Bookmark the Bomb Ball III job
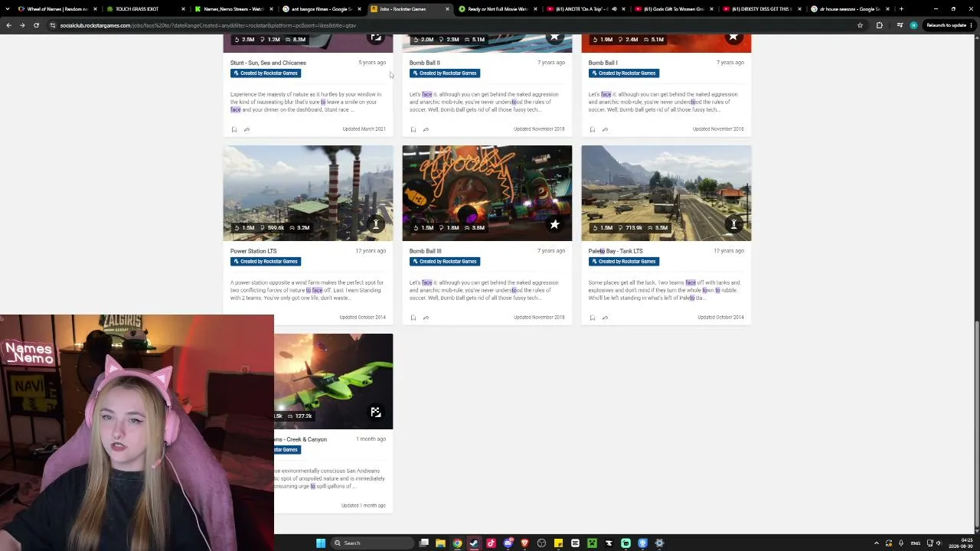 point(413,318)
